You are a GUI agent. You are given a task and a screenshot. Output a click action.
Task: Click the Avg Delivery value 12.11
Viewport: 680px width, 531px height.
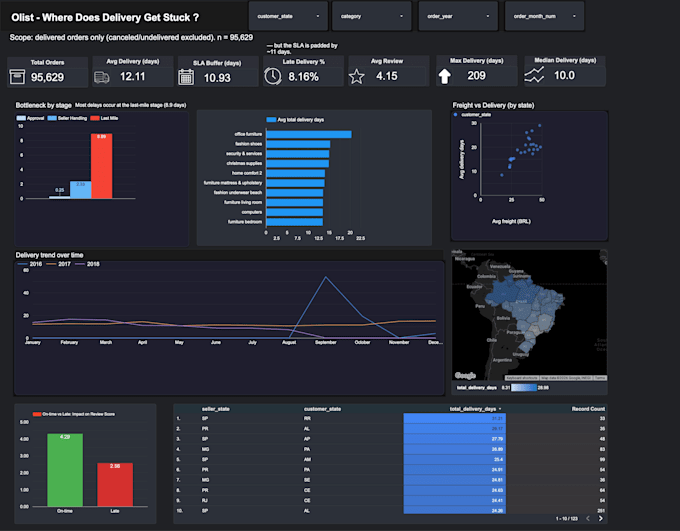132,76
